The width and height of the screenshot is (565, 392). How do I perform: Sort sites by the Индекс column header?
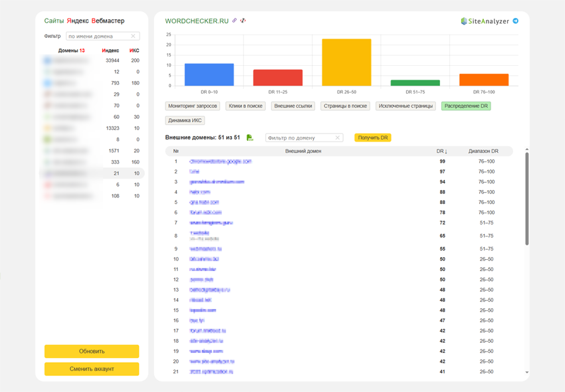click(x=110, y=50)
